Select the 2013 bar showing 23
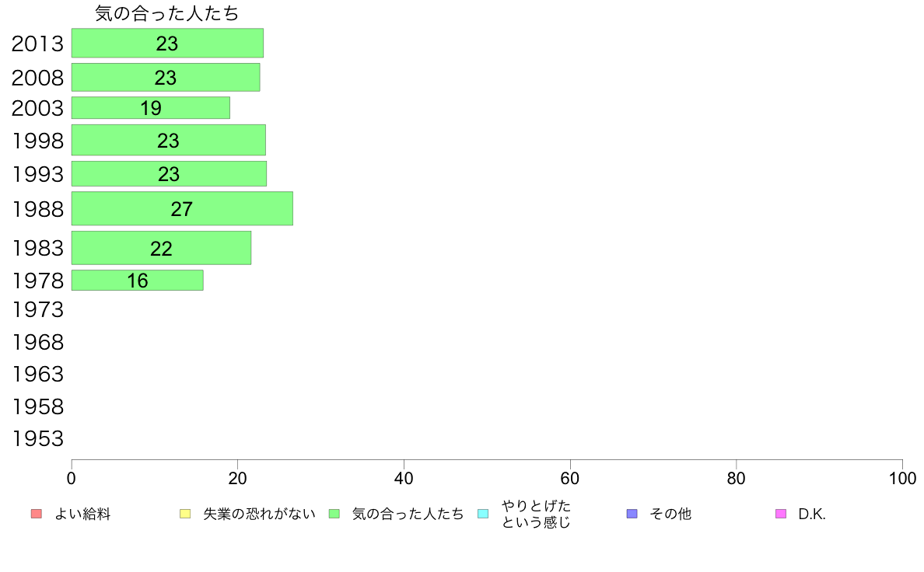Screen dimensions: 924x572 point(167,43)
